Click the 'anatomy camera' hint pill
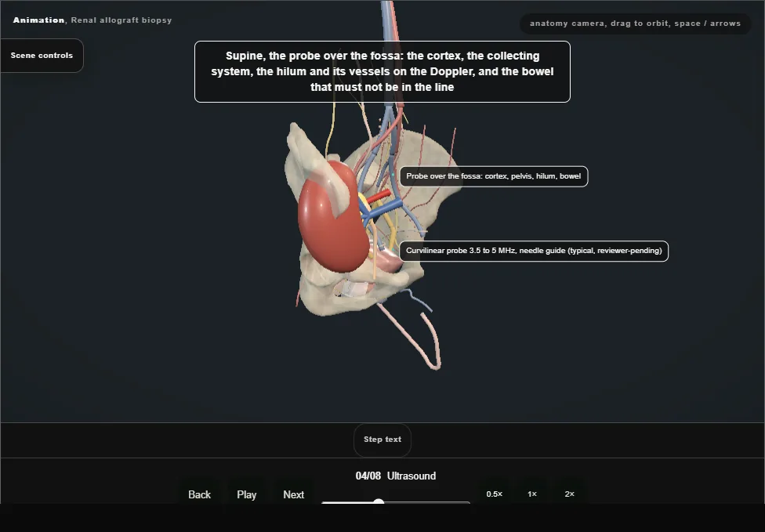Image resolution: width=765 pixels, height=532 pixels. 635,24
